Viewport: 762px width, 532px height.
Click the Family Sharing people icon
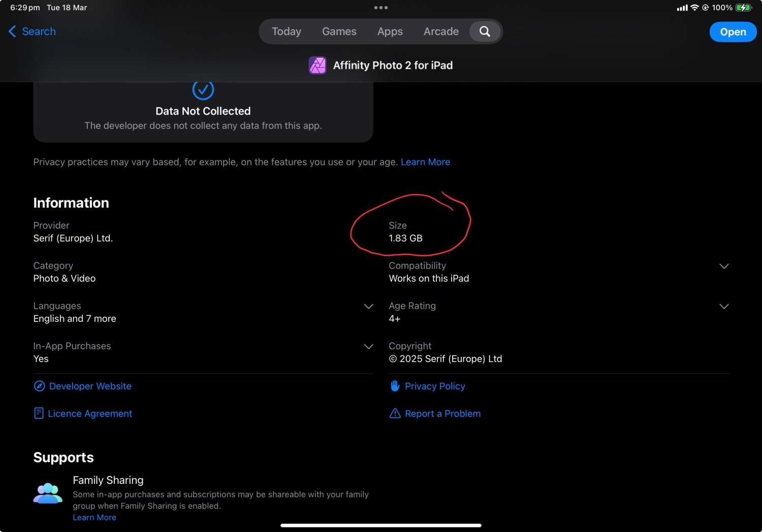[47, 492]
